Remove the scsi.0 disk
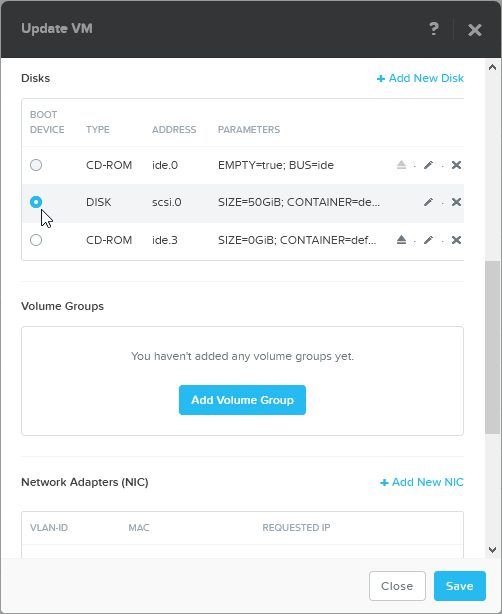The height and width of the screenshot is (614, 502). coord(456,202)
